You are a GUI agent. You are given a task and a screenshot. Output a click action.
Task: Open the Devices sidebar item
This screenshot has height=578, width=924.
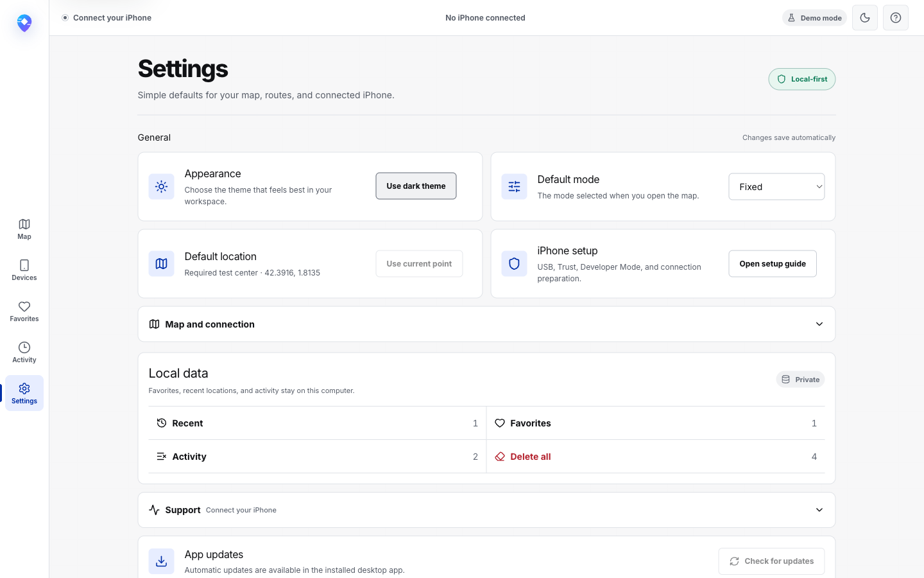[24, 270]
